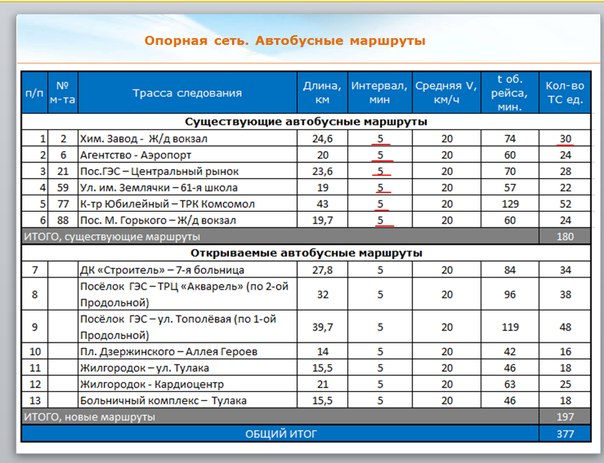Select 'К-тр Юбилейный – ТРК Комсомол' cell
The height and width of the screenshot is (463, 604).
pyautogui.click(x=187, y=204)
